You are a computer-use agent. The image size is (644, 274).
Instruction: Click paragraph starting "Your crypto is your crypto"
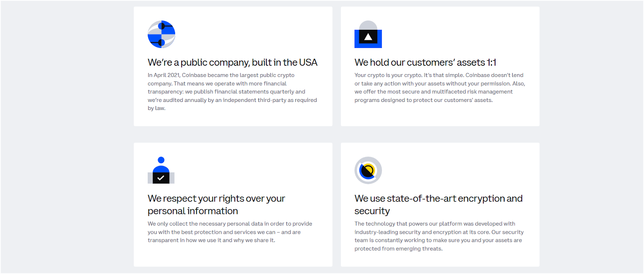[x=440, y=87]
